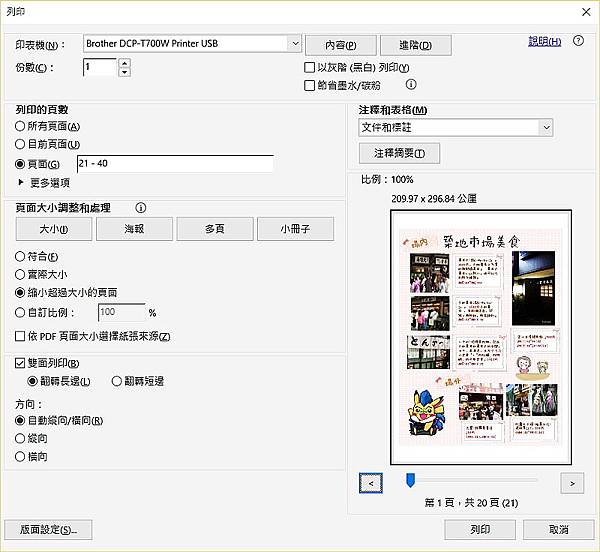Select 縱向 orientation
The image size is (600, 552).
point(20,438)
